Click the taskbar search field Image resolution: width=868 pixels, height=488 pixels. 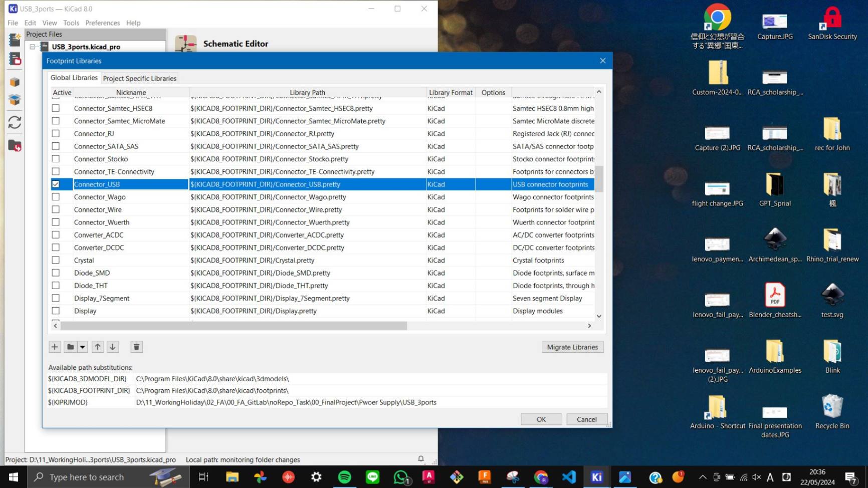click(x=109, y=477)
